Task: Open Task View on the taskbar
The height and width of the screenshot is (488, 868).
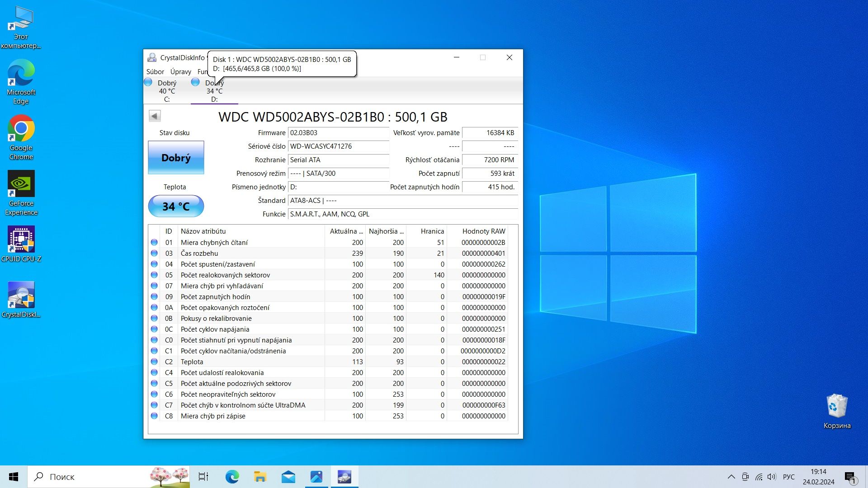Action: (203, 477)
